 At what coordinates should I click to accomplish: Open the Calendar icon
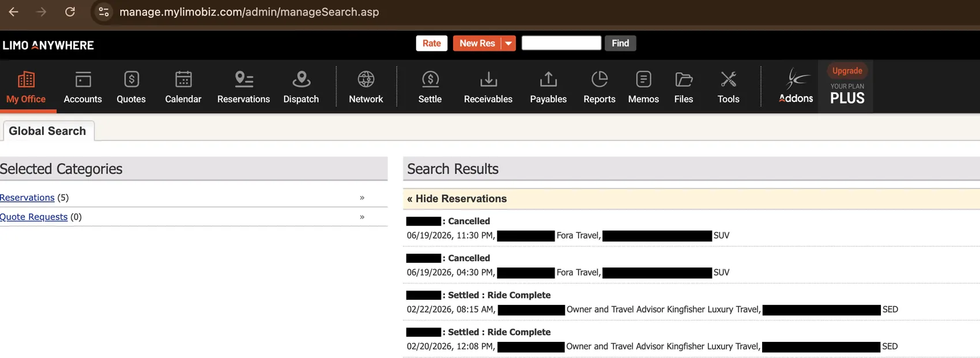coord(183,80)
